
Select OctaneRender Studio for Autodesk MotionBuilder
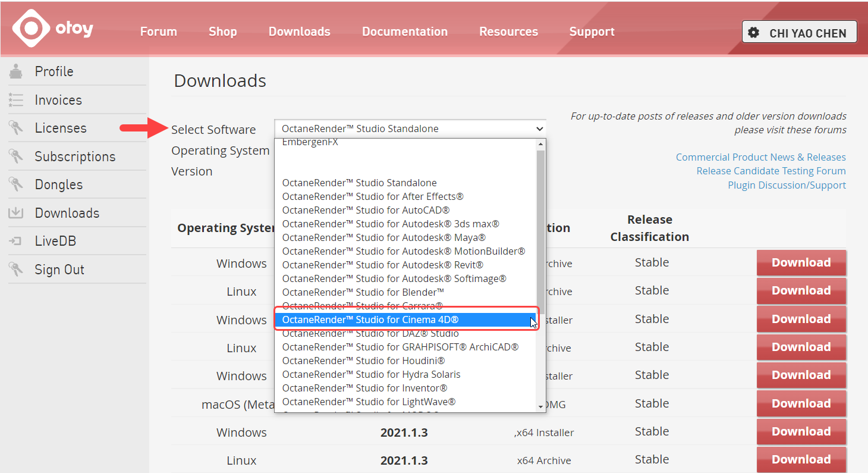click(404, 251)
